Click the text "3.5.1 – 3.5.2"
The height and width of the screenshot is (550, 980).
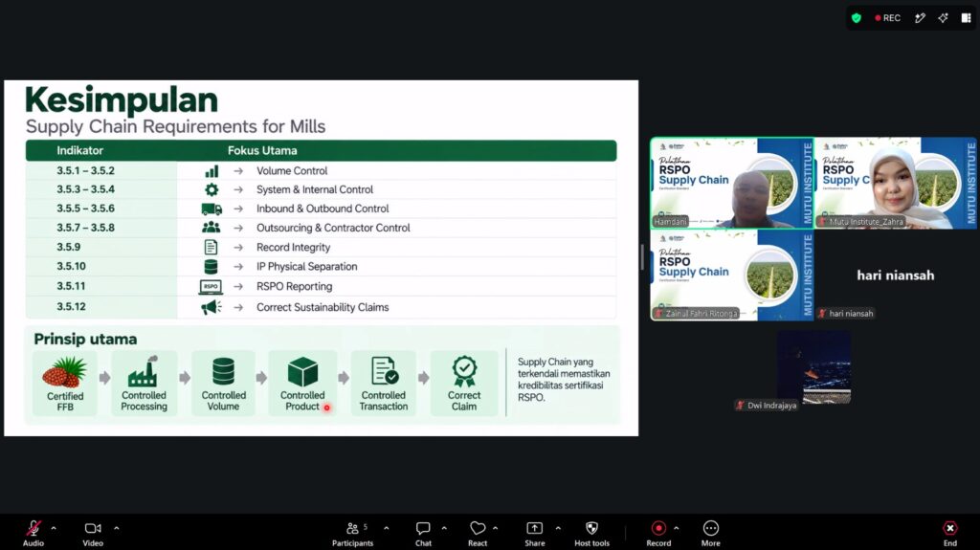(85, 170)
